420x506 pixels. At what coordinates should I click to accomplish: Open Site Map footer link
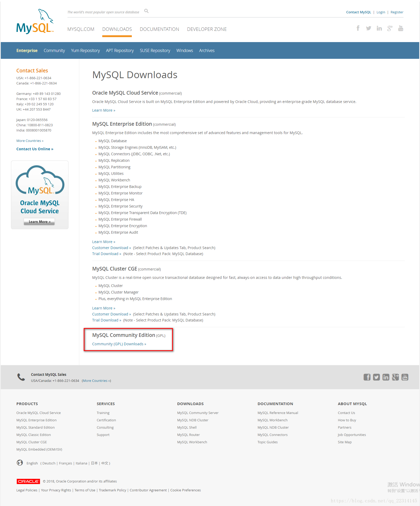(345, 442)
